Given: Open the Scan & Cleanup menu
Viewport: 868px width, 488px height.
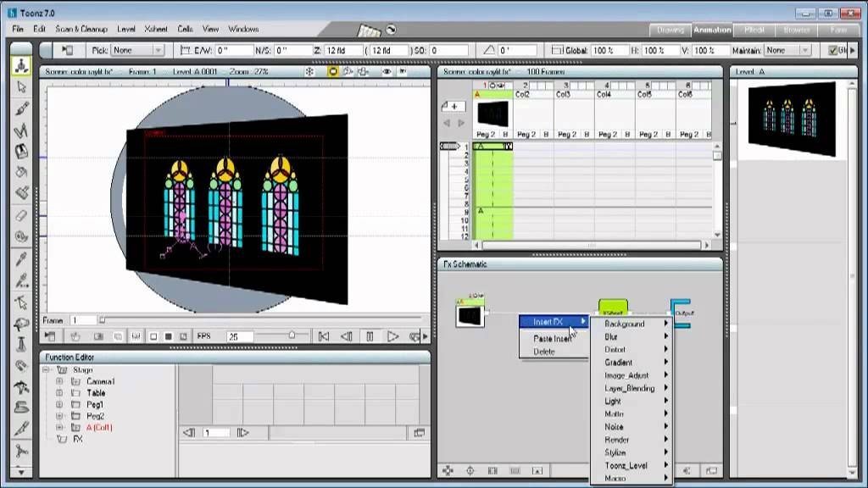Looking at the screenshot, I should click(x=81, y=29).
